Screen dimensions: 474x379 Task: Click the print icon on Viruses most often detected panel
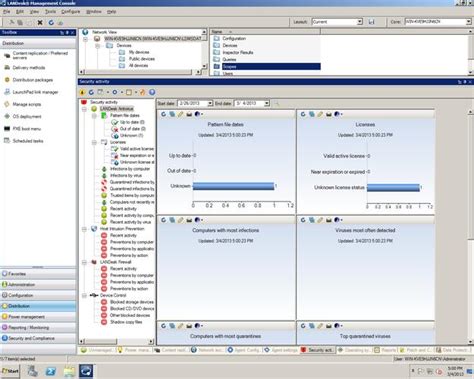[x=329, y=220]
